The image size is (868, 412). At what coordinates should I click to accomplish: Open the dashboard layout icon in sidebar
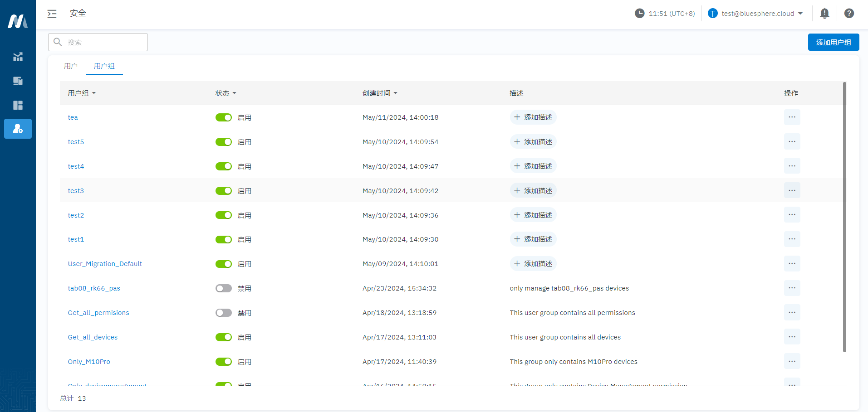coord(18,105)
